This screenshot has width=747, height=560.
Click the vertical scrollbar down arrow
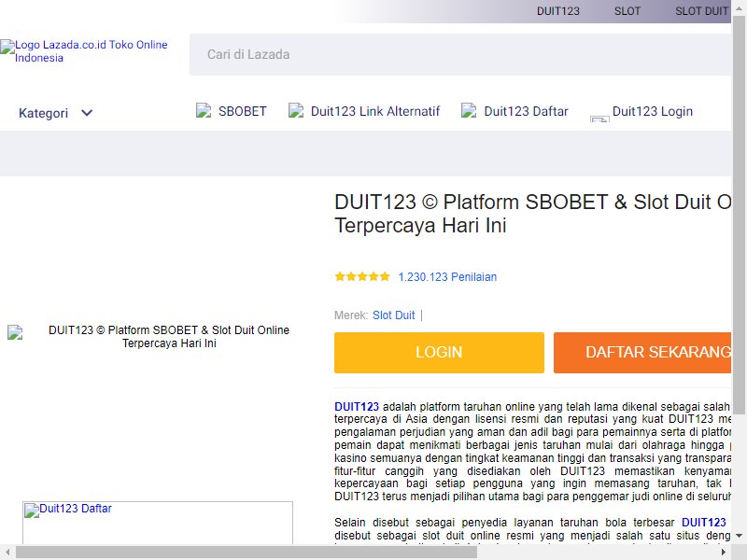(x=739, y=536)
